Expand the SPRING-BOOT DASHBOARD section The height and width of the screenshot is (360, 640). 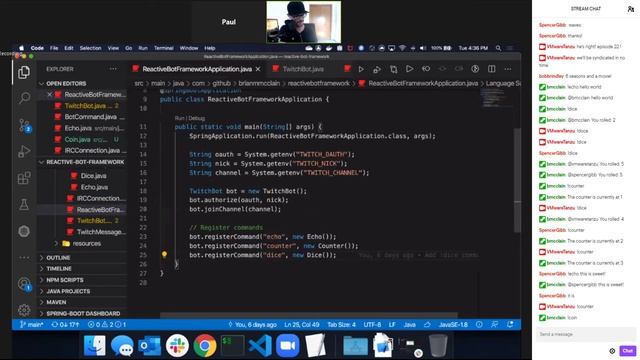point(82,313)
